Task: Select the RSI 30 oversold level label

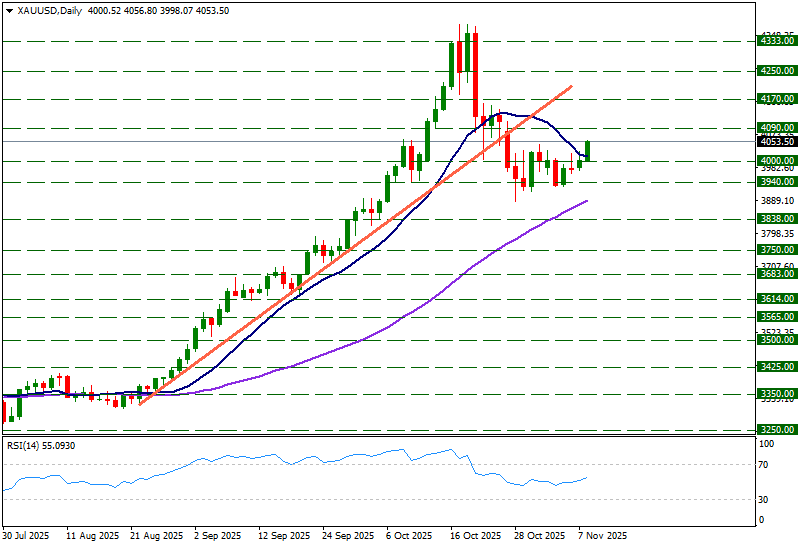Action: [762, 500]
